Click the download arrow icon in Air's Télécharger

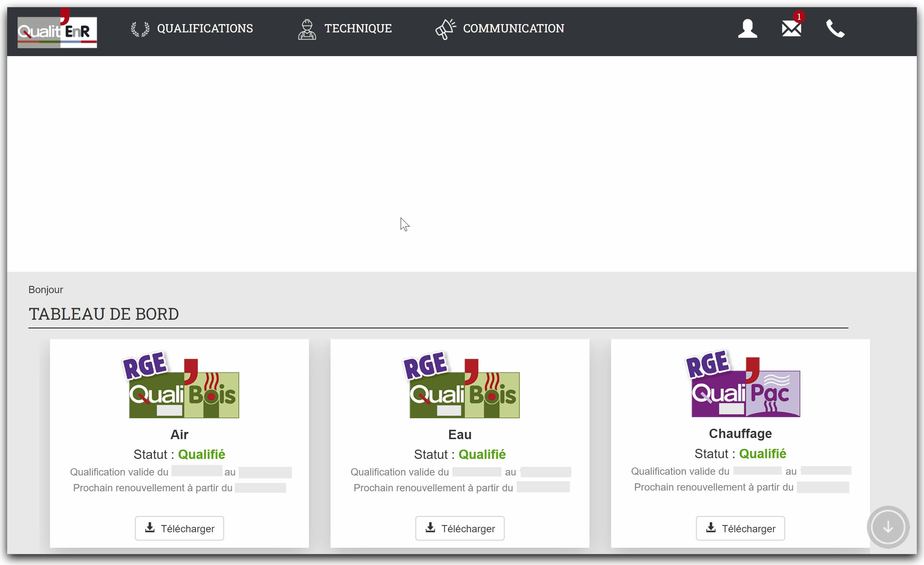(150, 528)
